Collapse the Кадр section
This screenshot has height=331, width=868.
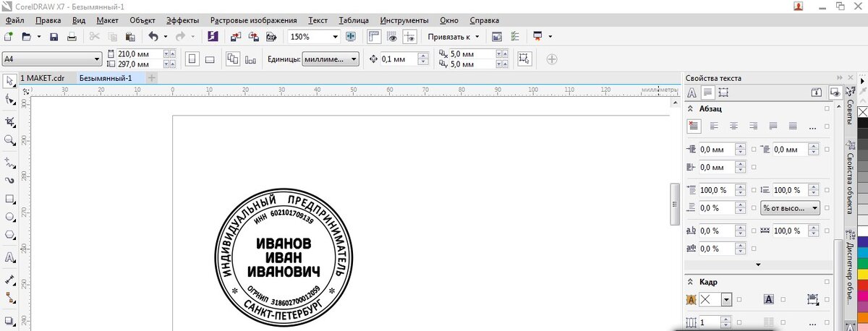point(690,282)
